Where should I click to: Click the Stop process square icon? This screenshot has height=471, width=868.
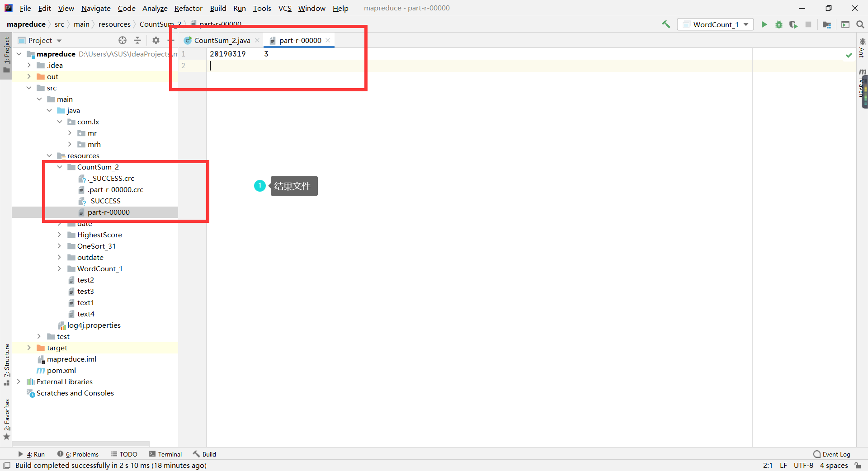point(808,24)
